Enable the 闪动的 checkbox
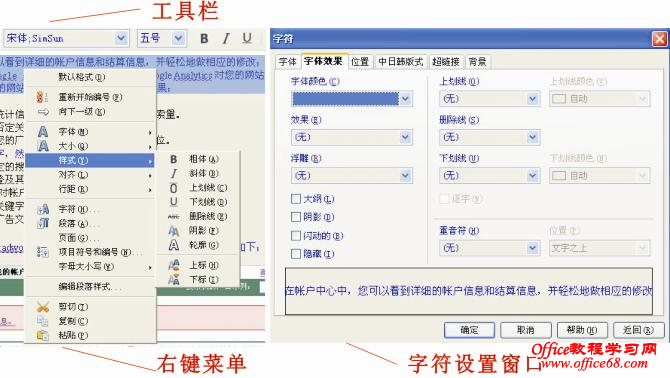 (296, 236)
